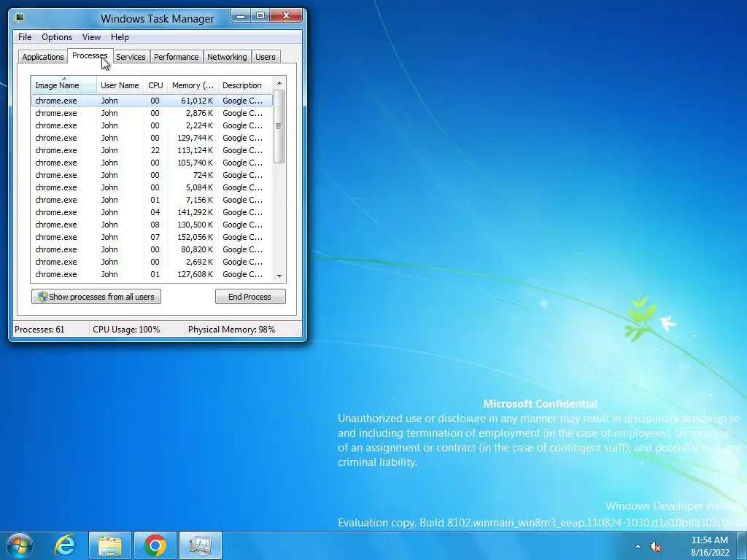Open Windows Explorer folder icon in taskbar
The height and width of the screenshot is (560, 747).
click(110, 545)
